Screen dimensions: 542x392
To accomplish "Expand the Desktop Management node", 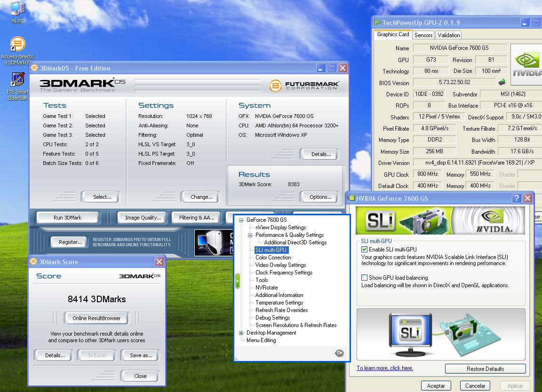I will point(241,333).
